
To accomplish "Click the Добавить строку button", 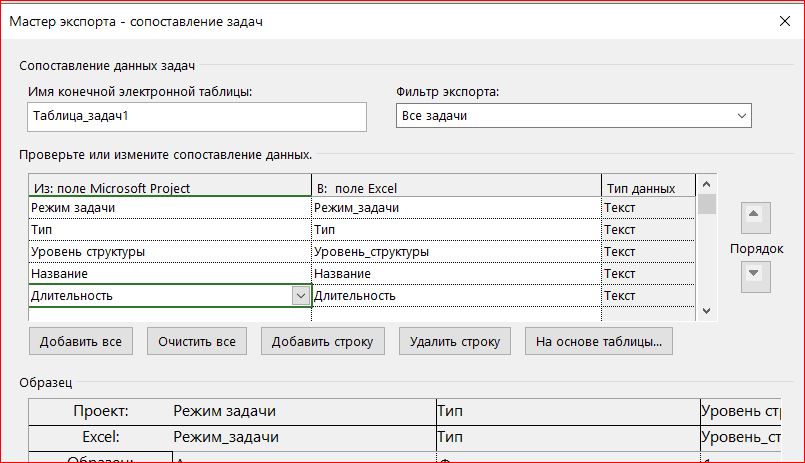I will tap(323, 341).
